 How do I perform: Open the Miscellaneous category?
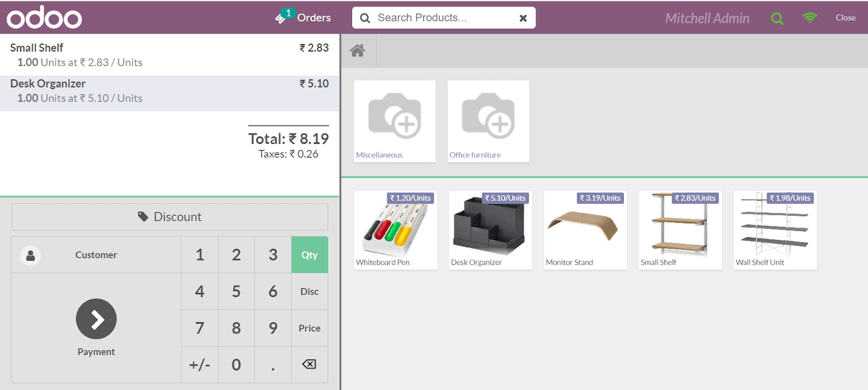395,121
